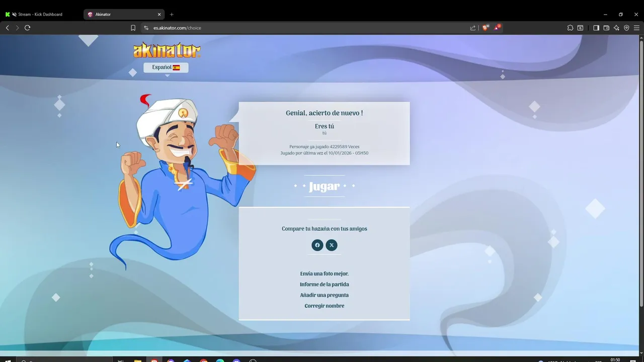
Task: Close the Akinator tab
Action: coord(159,14)
